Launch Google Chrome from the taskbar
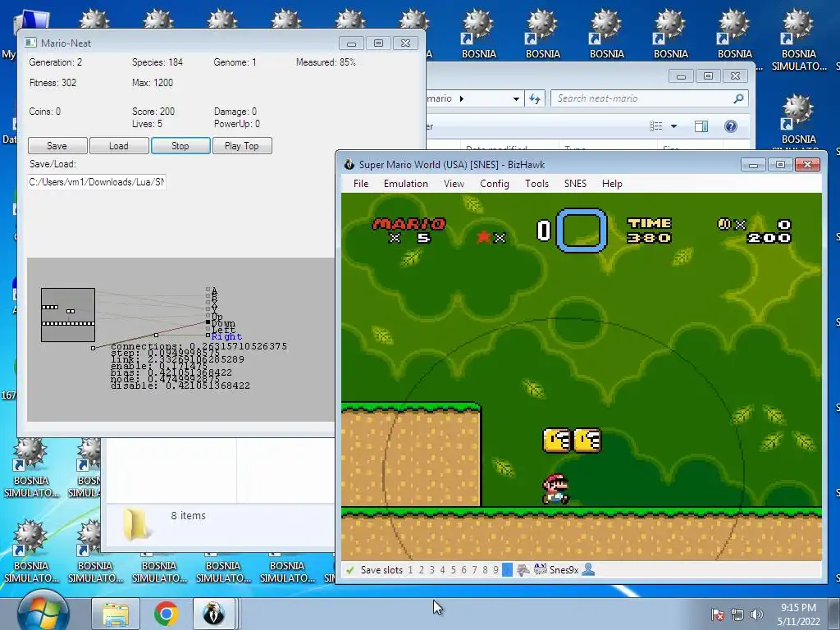840x630 pixels. coord(166,614)
